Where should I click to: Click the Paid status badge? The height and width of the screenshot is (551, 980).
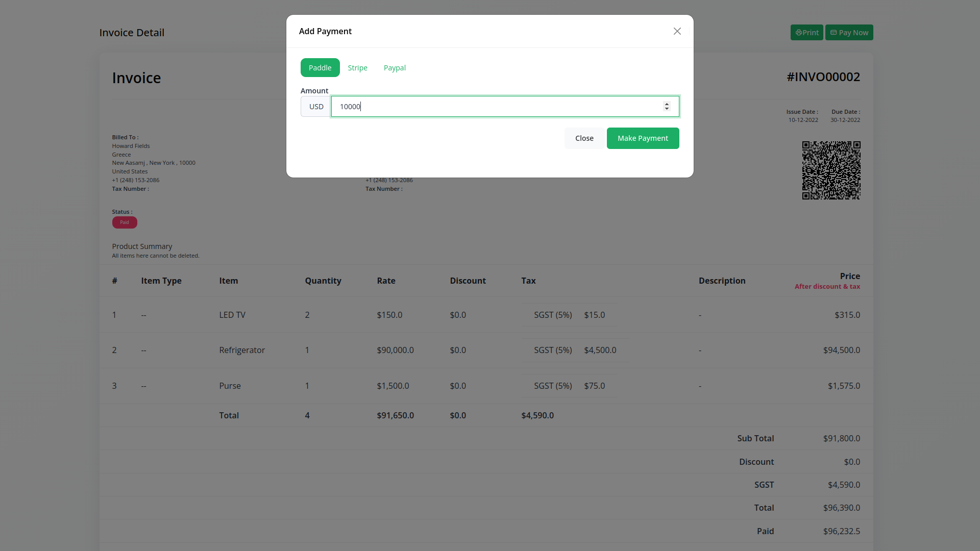(x=125, y=222)
